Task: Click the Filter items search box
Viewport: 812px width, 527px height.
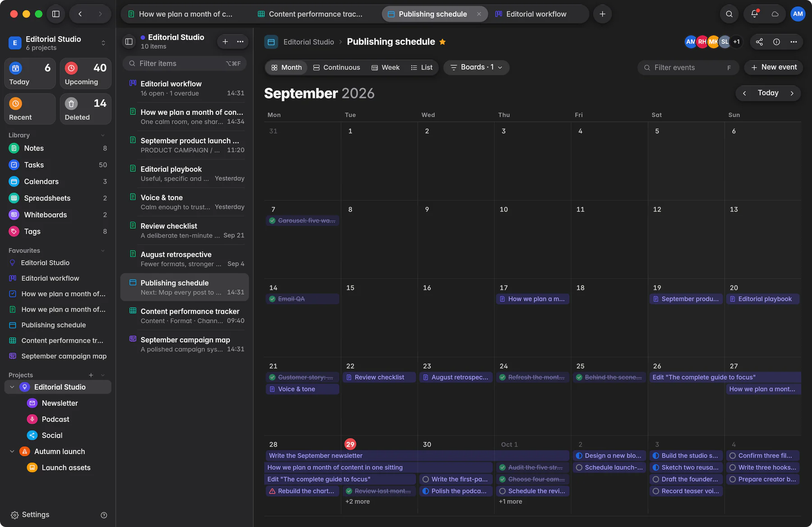Action: point(185,64)
